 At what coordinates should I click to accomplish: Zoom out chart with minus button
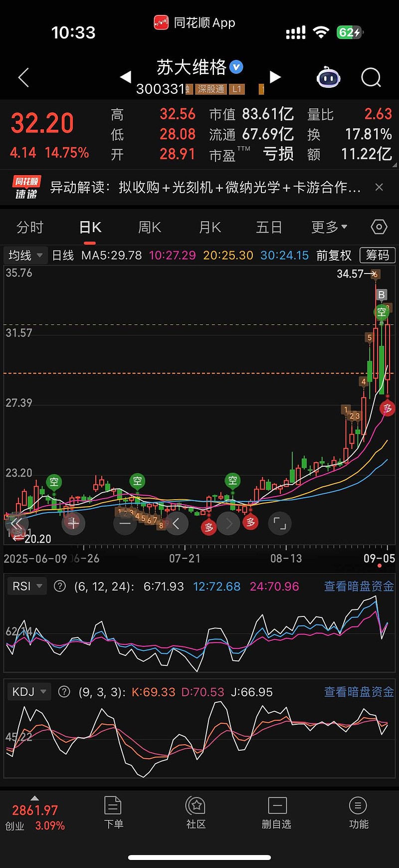[125, 524]
